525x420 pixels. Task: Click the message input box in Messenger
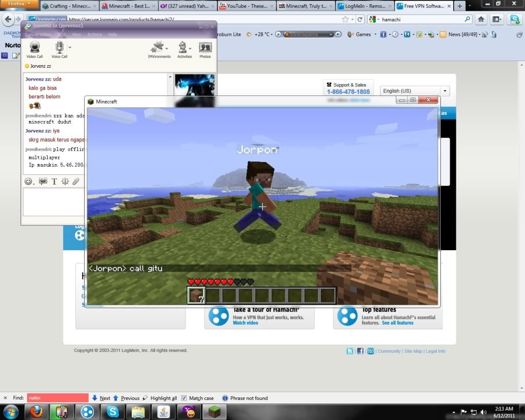[x=54, y=202]
